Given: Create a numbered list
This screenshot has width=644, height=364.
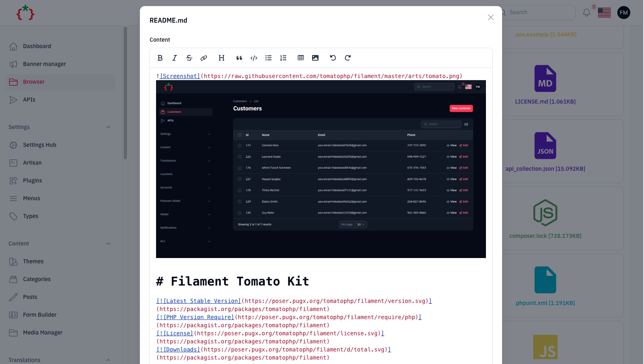Looking at the screenshot, I should 283,58.
